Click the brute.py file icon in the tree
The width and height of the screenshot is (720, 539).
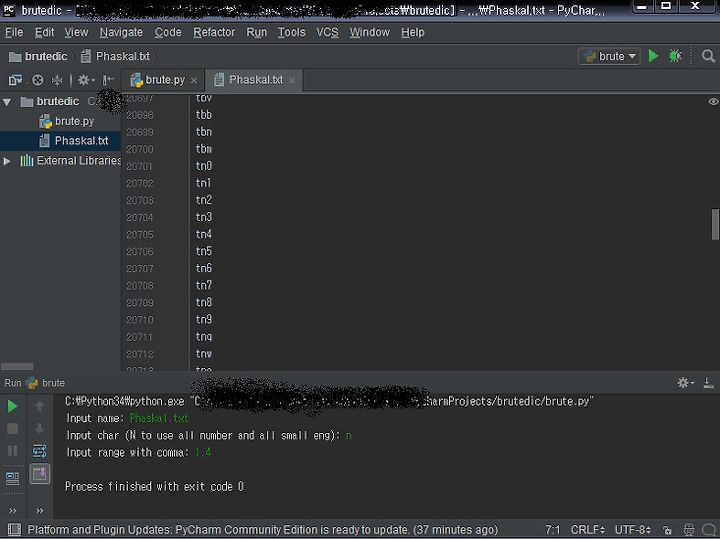pyautogui.click(x=45, y=121)
